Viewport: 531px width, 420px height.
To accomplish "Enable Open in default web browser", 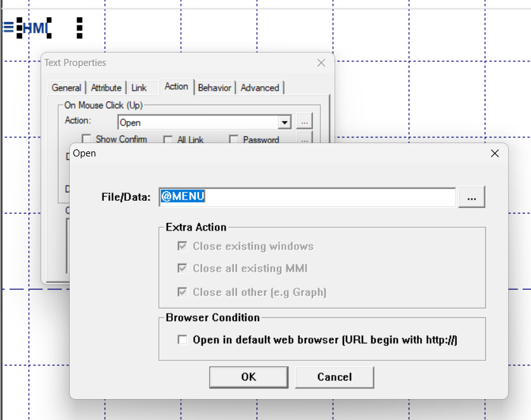I will [182, 340].
